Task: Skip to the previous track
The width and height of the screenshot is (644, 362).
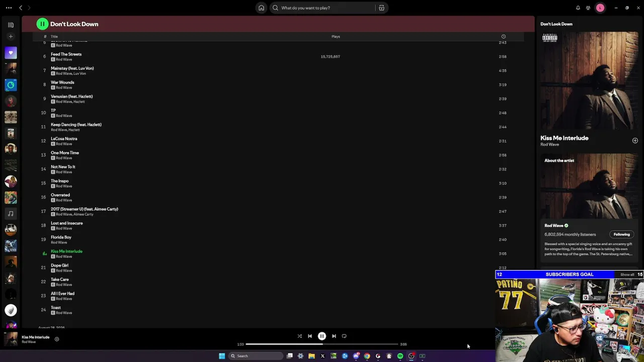Action: [x=310, y=336]
